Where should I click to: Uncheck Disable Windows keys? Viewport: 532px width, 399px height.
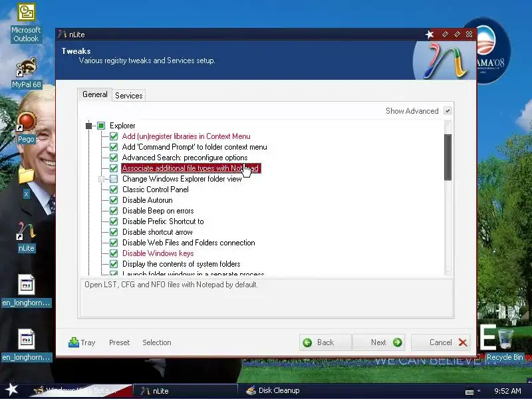click(x=114, y=253)
